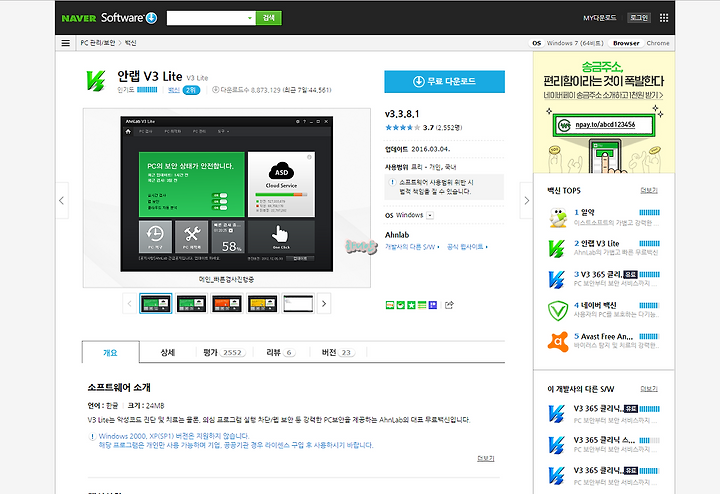Screen dimensions: 720x494
Task: Select the 개요 tab
Action: coord(111,352)
